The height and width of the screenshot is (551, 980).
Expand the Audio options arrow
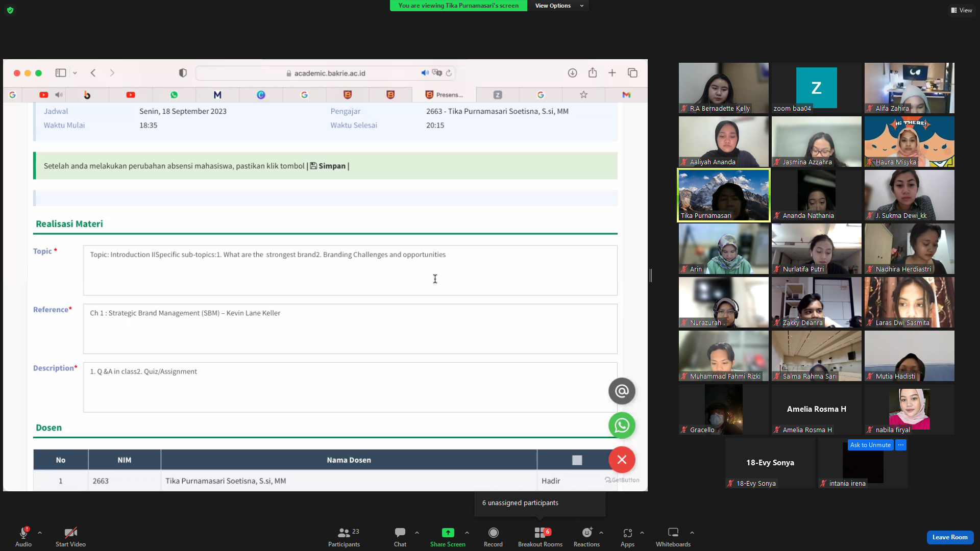[x=40, y=533]
